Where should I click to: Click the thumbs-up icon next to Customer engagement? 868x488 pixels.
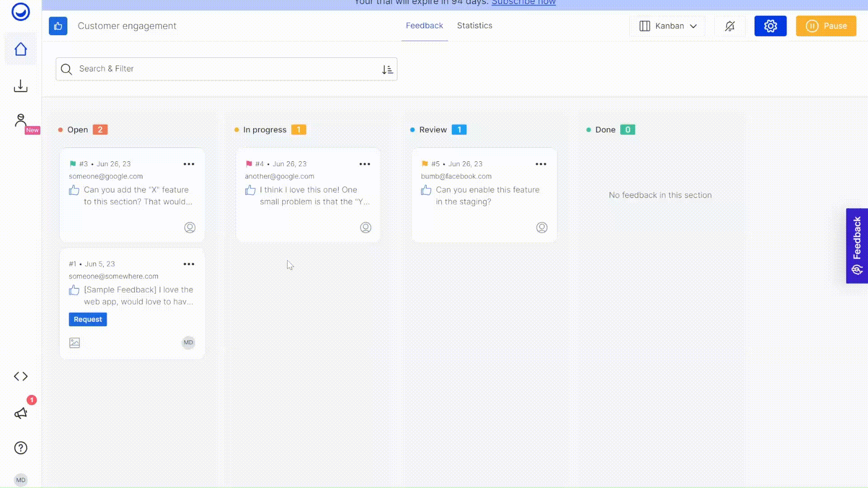coord(58,26)
